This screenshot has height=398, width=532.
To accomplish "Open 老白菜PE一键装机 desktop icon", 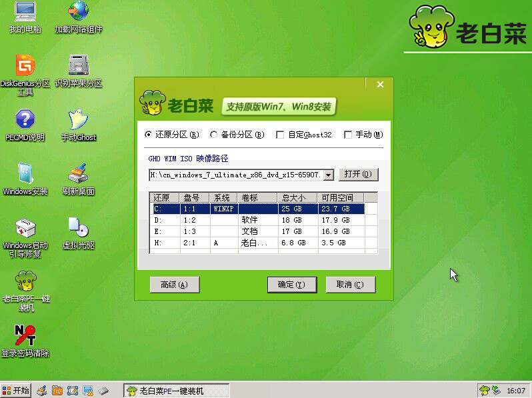I will point(26,291).
